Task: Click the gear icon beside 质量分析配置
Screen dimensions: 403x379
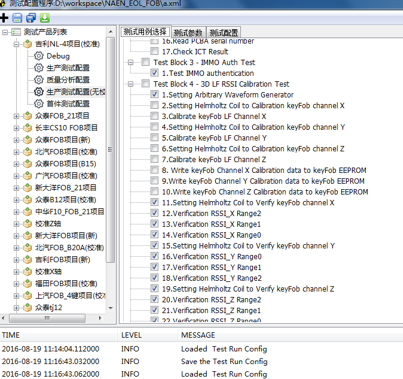Action: click(x=39, y=80)
